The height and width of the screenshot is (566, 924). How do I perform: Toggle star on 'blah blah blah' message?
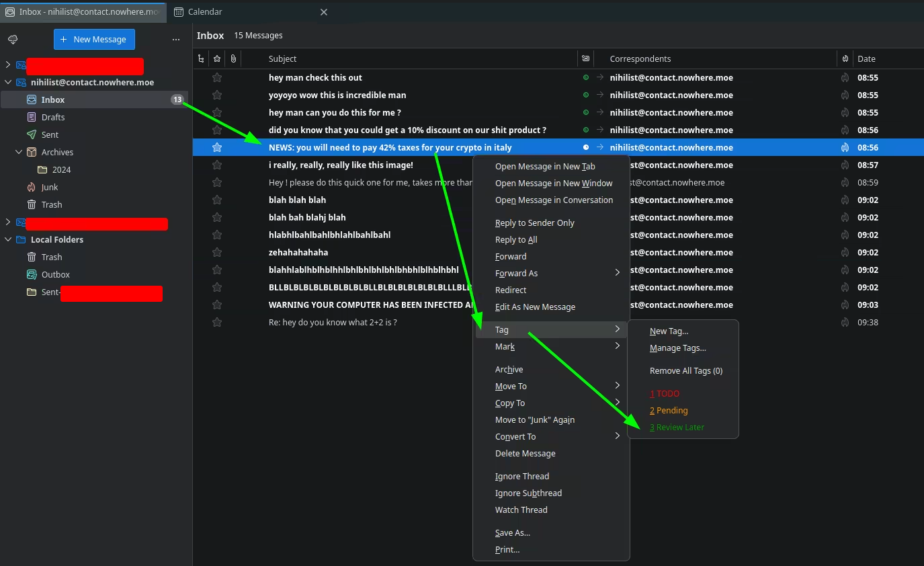[x=217, y=200]
